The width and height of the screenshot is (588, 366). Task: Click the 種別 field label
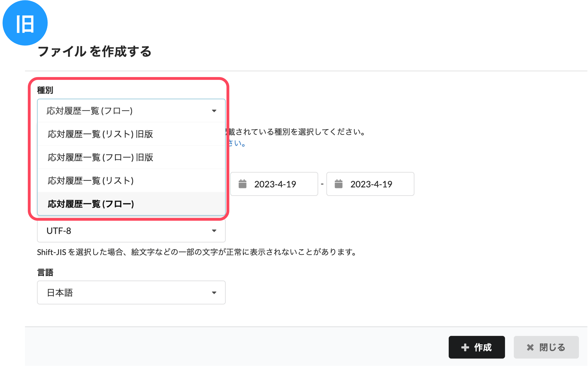pyautogui.click(x=45, y=90)
